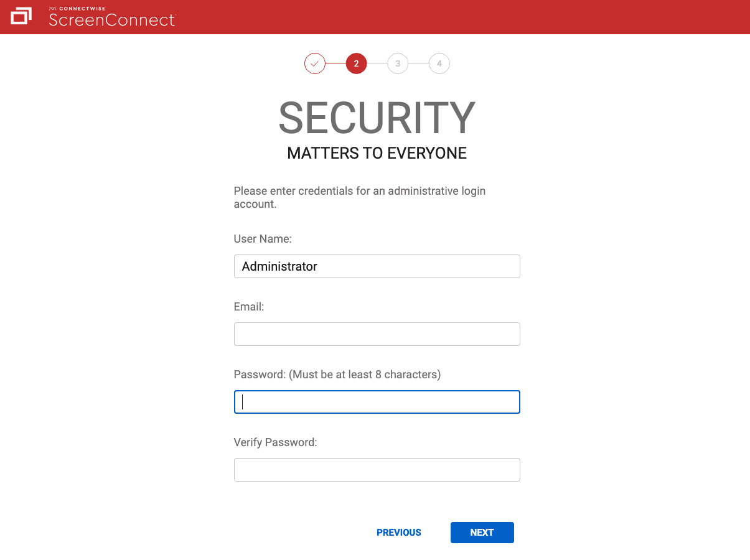750x560 pixels.
Task: Click the administrative login instructions text
Action: click(359, 197)
